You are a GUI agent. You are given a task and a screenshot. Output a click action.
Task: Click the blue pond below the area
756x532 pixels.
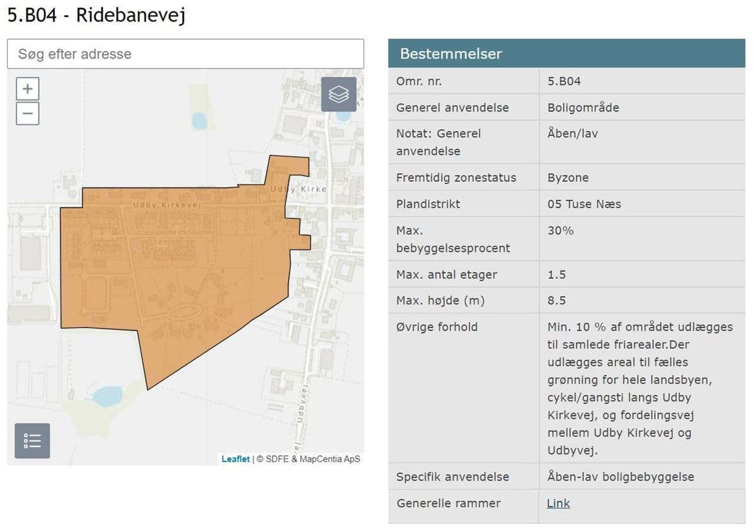coord(107,396)
